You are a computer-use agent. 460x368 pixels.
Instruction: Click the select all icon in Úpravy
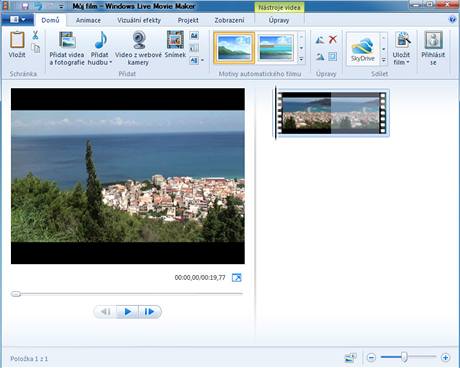tap(332, 56)
